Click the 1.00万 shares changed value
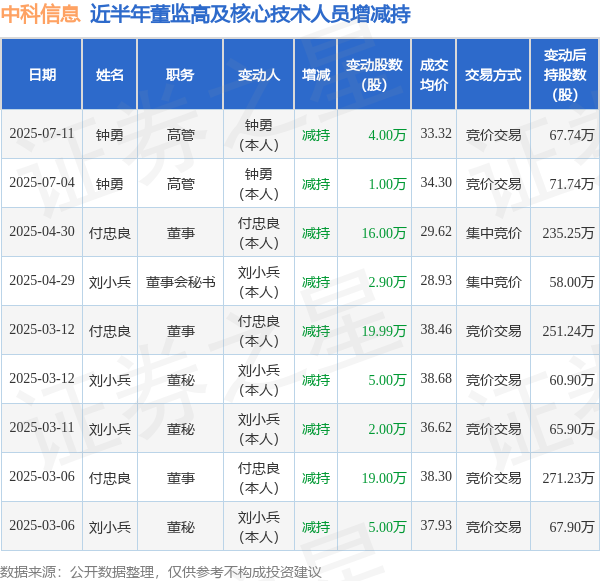Viewport: 600px width, 581px height. coord(387,184)
